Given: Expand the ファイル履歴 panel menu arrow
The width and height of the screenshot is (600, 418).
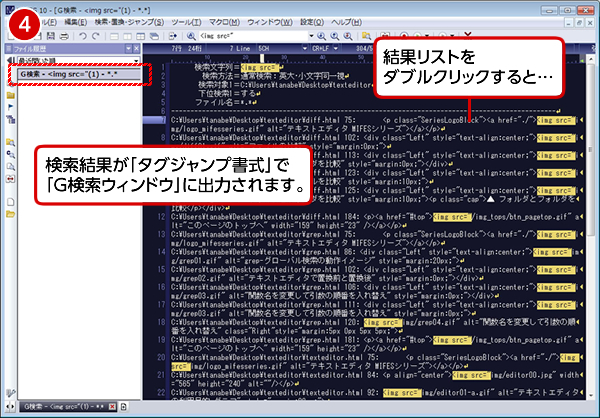Looking at the screenshot, I should tap(127, 47).
